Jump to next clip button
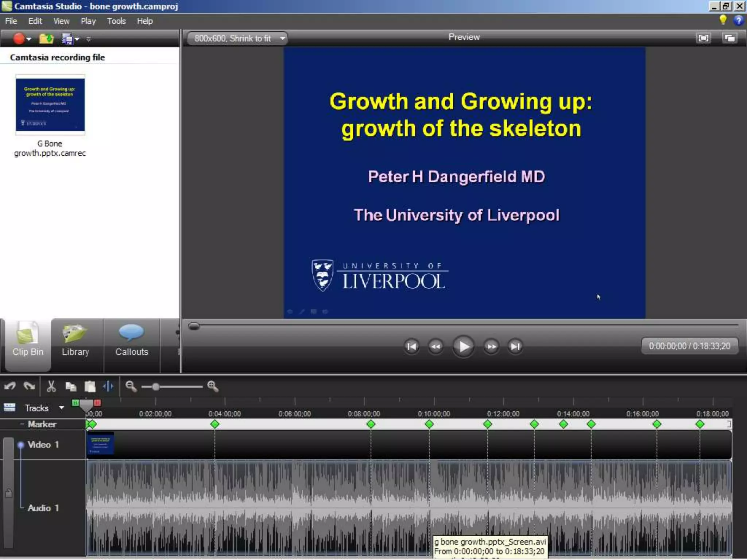Screen dimensions: 747x560 (515, 346)
